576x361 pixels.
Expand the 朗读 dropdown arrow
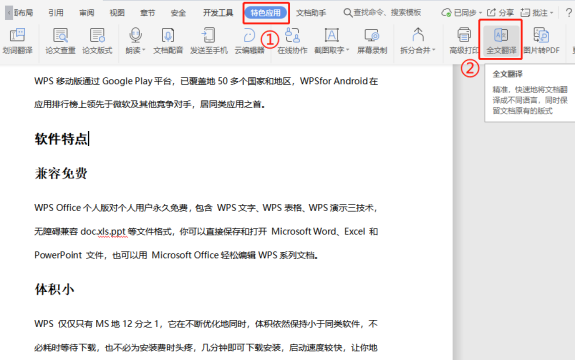point(144,50)
